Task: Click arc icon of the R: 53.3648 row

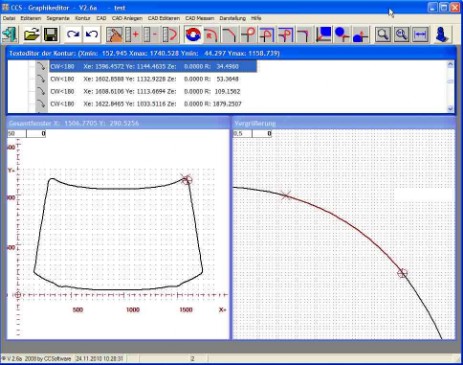Action: point(41,79)
